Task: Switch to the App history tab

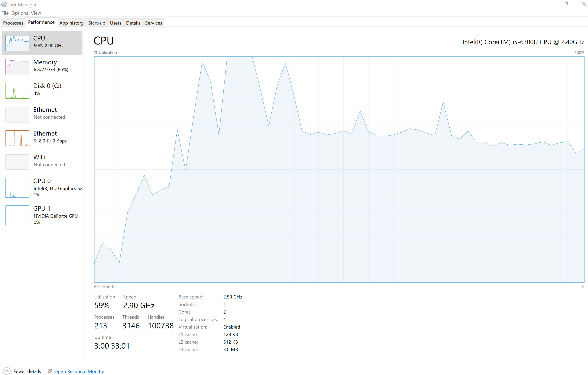Action: (x=70, y=23)
